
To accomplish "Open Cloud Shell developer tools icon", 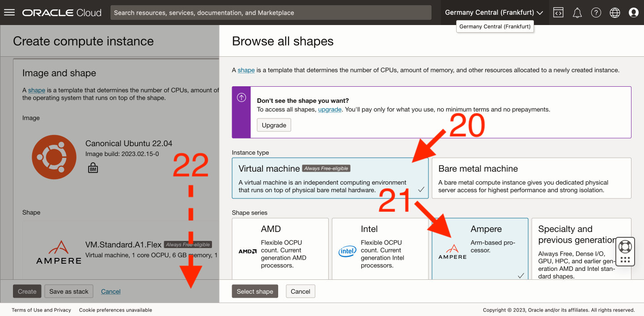I will (558, 13).
